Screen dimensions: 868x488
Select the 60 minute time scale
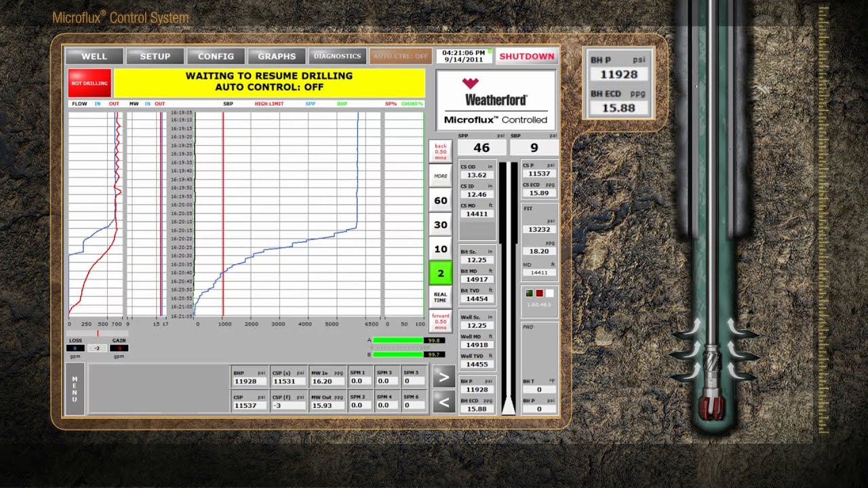(441, 201)
